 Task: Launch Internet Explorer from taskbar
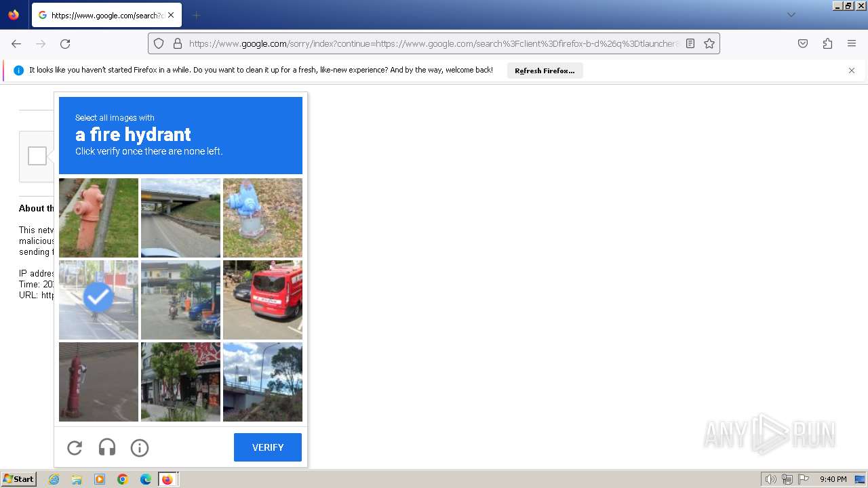(54, 479)
